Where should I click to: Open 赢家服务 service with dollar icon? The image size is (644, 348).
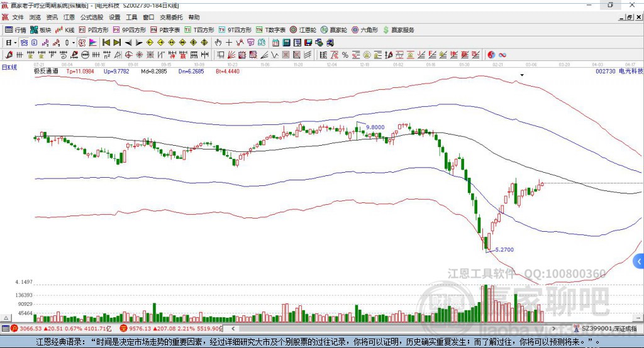pyautogui.click(x=398, y=30)
